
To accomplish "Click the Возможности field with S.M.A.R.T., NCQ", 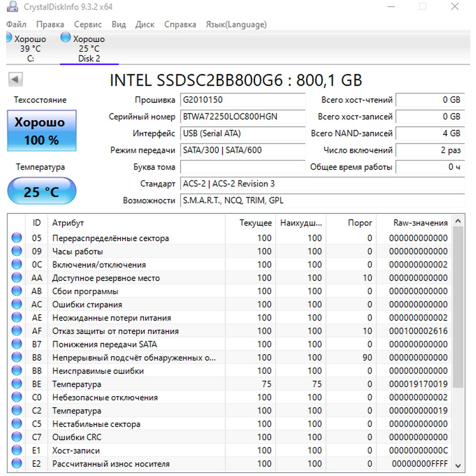I will [322, 200].
